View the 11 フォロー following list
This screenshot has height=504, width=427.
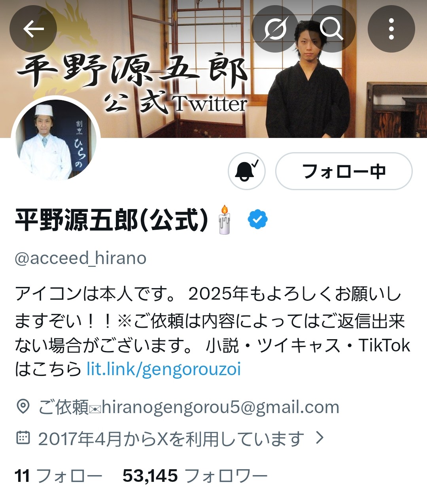click(x=59, y=476)
